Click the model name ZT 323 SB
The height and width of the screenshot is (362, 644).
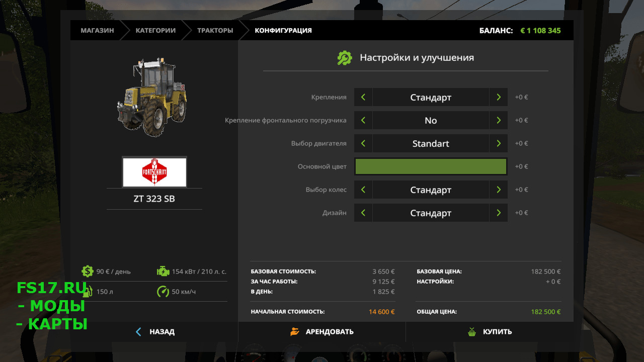point(154,199)
